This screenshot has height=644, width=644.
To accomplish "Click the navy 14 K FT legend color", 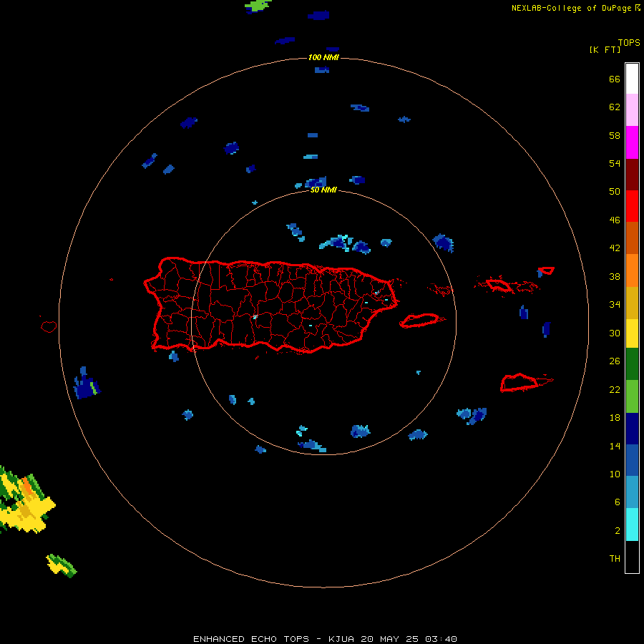I will (x=632, y=429).
